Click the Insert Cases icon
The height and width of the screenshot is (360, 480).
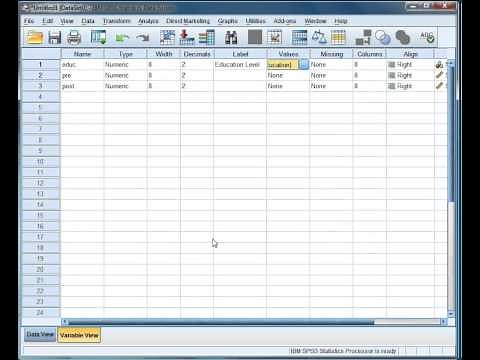point(255,37)
